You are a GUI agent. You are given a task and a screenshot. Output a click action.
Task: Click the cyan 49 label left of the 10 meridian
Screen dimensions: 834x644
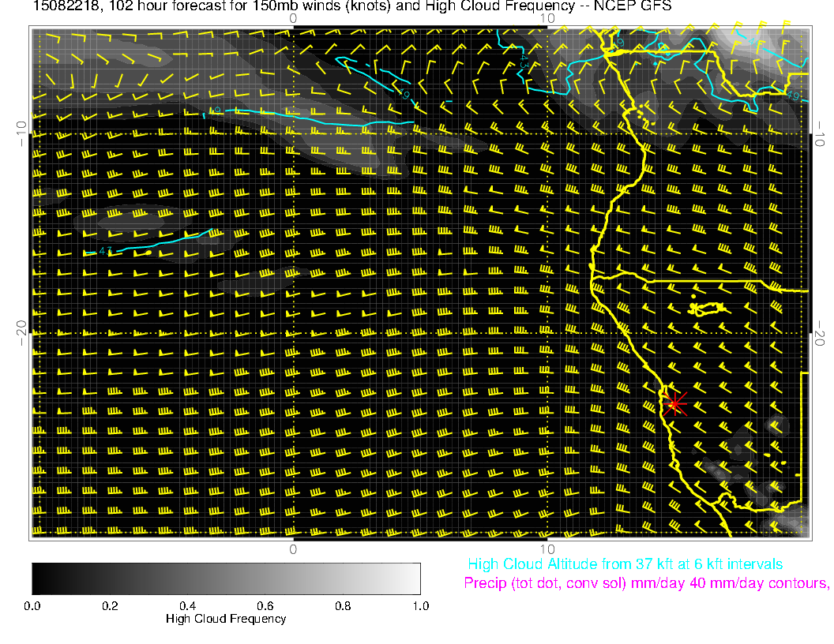pyautogui.click(x=406, y=94)
